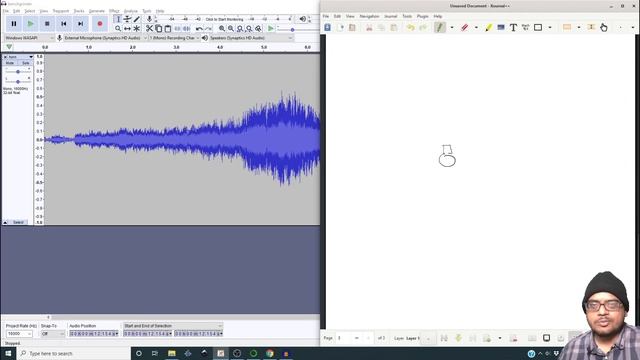The height and width of the screenshot is (360, 640).
Task: Open the audio host Windows WASAPI dropdown
Action: coord(29,38)
